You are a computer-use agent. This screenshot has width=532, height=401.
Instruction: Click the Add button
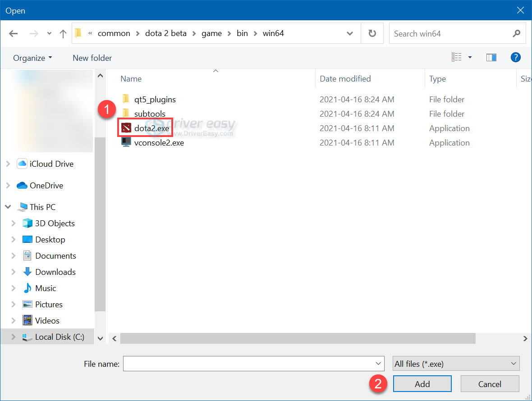(422, 384)
